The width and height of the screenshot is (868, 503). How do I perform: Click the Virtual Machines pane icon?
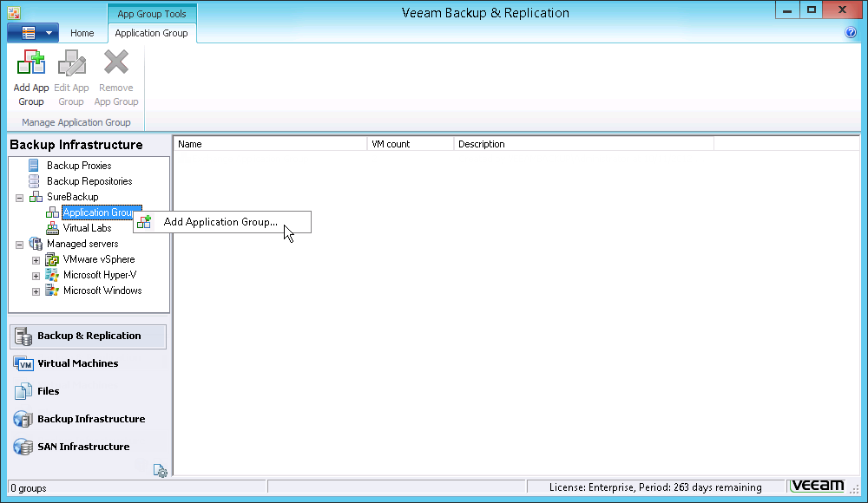coord(23,363)
